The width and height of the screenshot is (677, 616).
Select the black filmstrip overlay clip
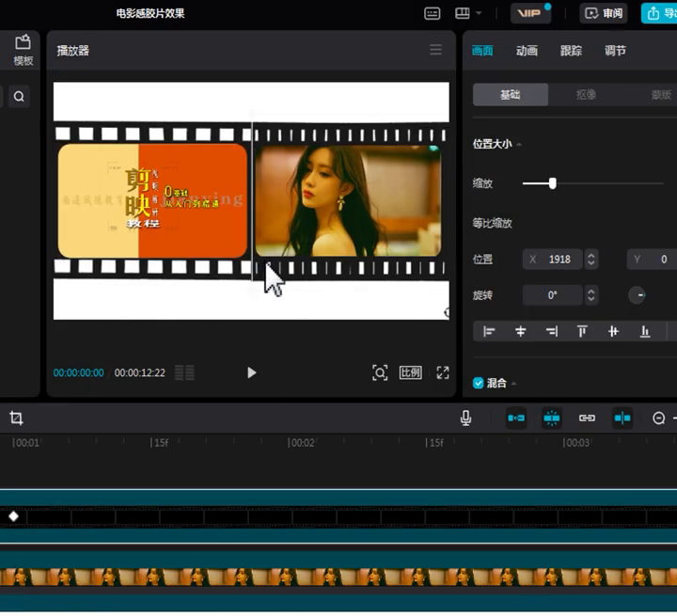(338, 515)
